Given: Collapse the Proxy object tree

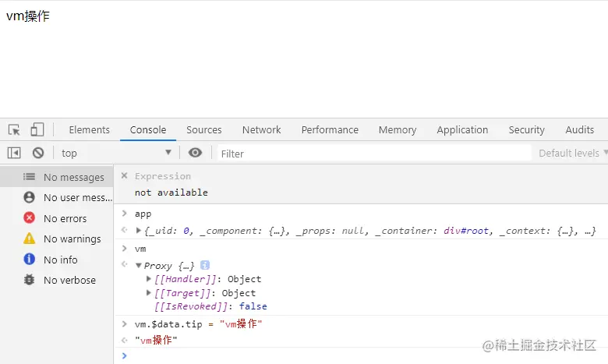Looking at the screenshot, I should click(x=139, y=266).
